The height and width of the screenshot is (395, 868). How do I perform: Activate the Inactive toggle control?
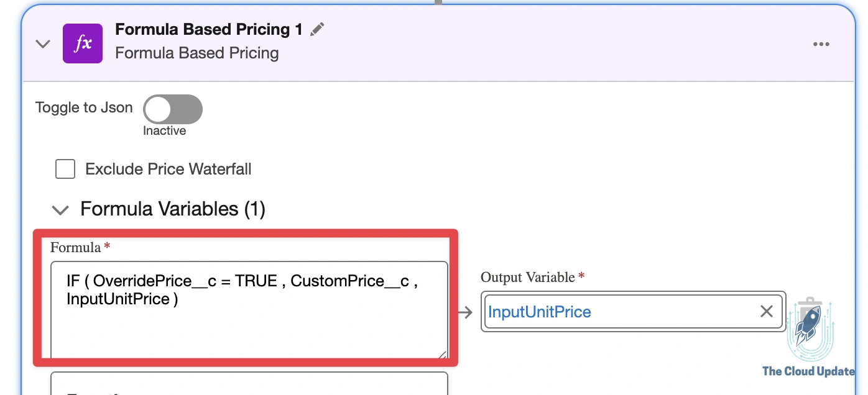[172, 109]
